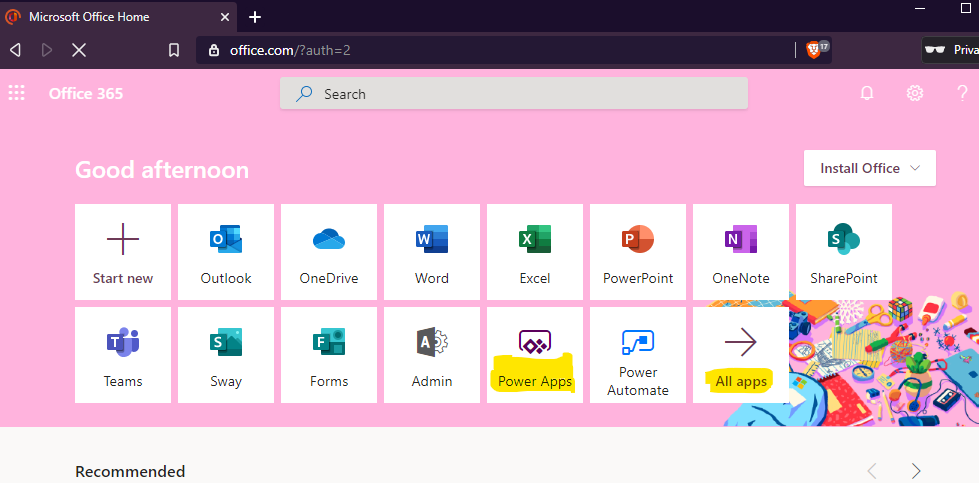Viewport: 979px width, 483px height.
Task: Open the SharePoint app tile
Action: pyautogui.click(x=844, y=252)
